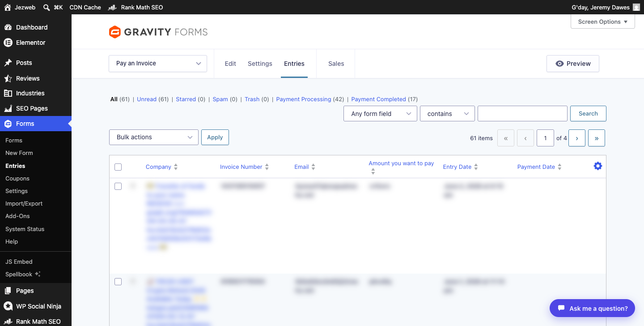
Task: Click the Industries icon in sidebar
Action: coord(8,93)
